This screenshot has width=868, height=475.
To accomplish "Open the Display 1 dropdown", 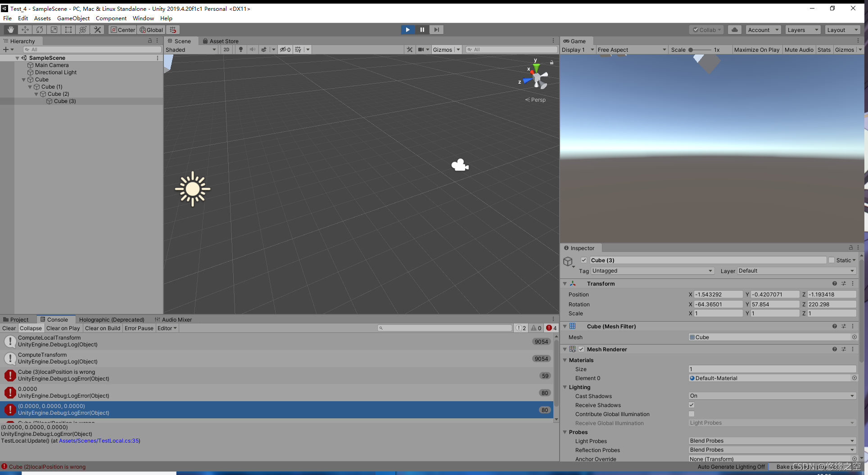I will pyautogui.click(x=578, y=49).
